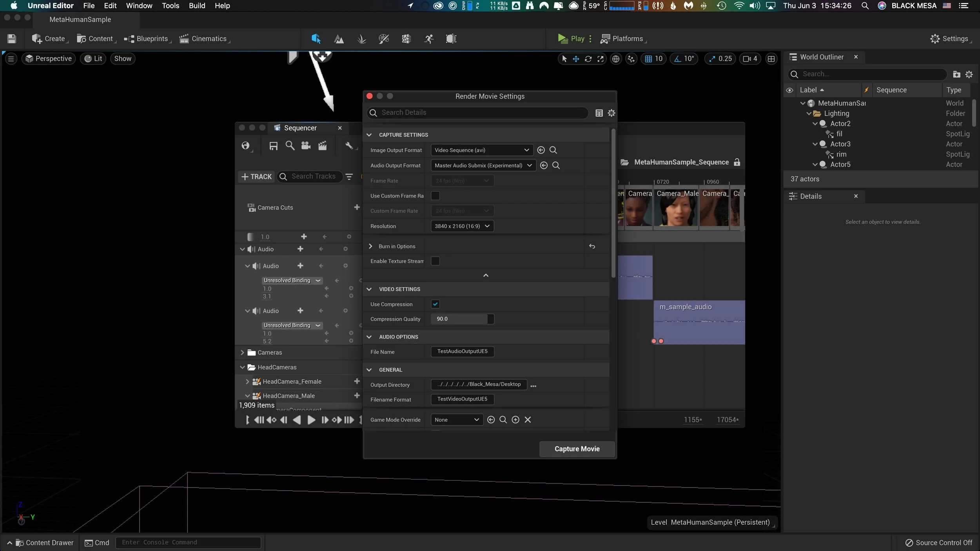This screenshot has height=551, width=980.
Task: Switch to the Details tab
Action: [x=810, y=196]
